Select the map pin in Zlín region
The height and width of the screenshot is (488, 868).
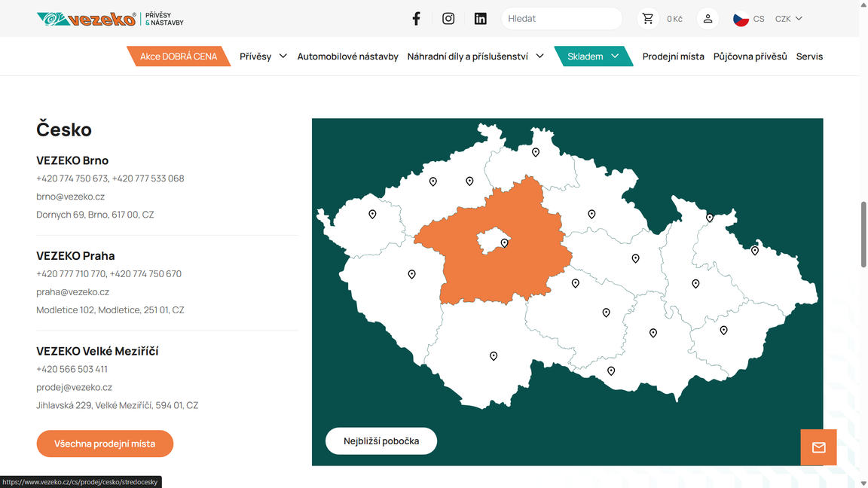tap(723, 331)
